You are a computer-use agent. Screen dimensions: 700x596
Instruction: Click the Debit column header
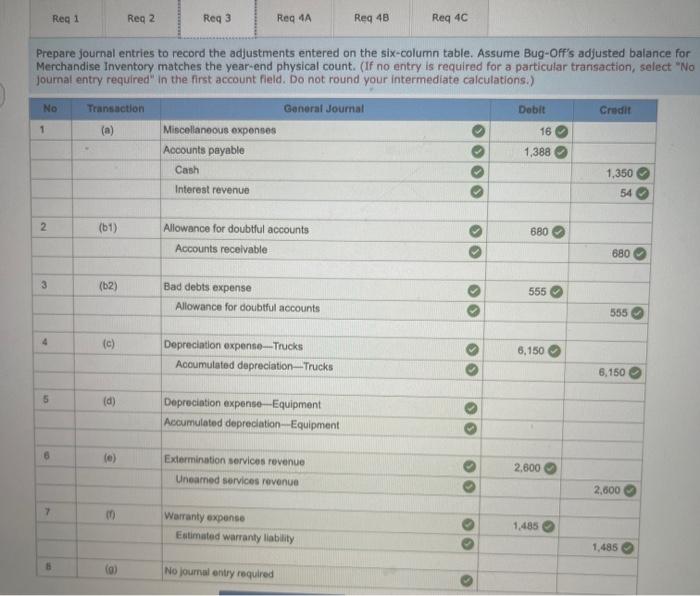click(531, 110)
